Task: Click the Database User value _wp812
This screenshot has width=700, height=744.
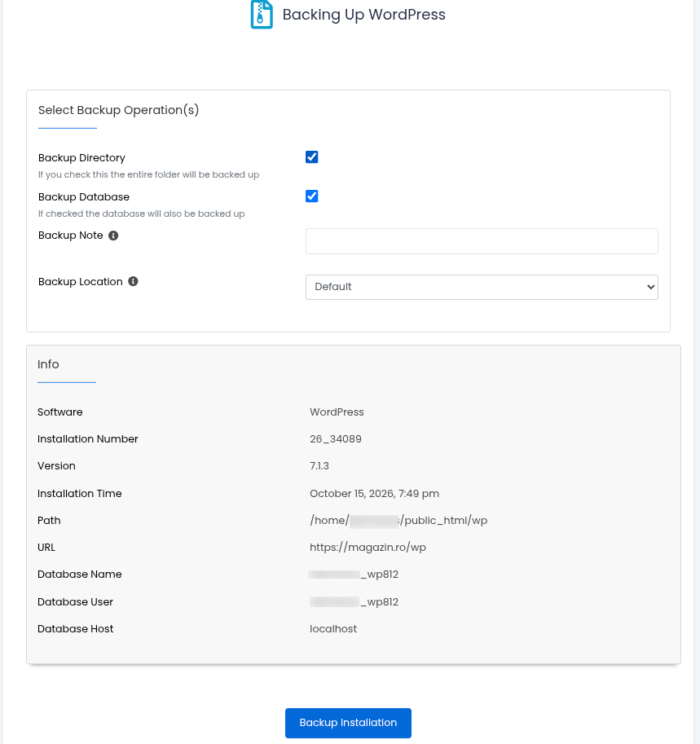Action: [354, 601]
